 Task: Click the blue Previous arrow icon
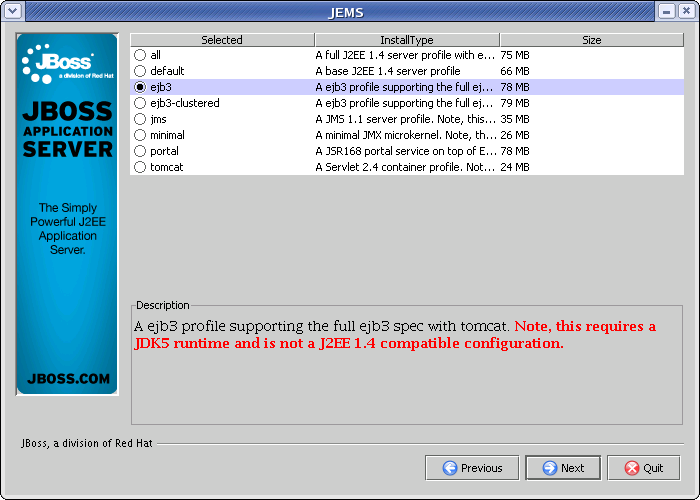click(450, 468)
